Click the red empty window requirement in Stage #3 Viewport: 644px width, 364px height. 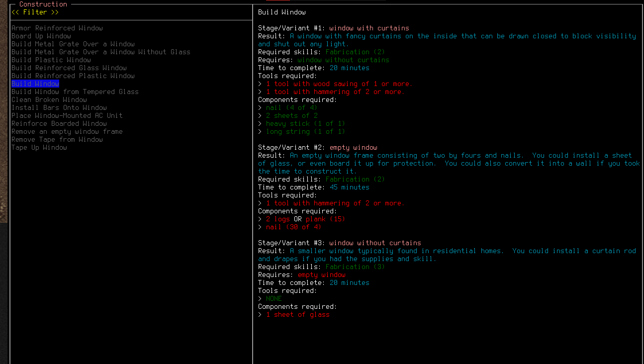click(322, 274)
